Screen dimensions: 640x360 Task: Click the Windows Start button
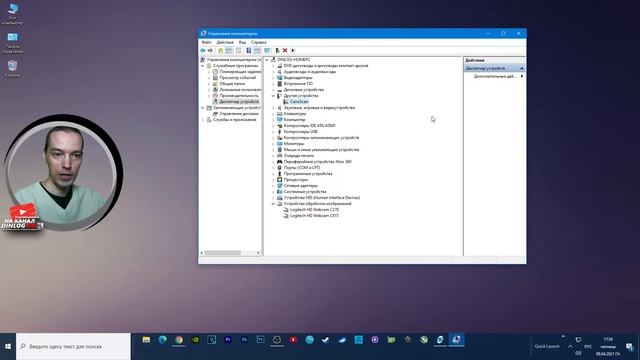8,346
